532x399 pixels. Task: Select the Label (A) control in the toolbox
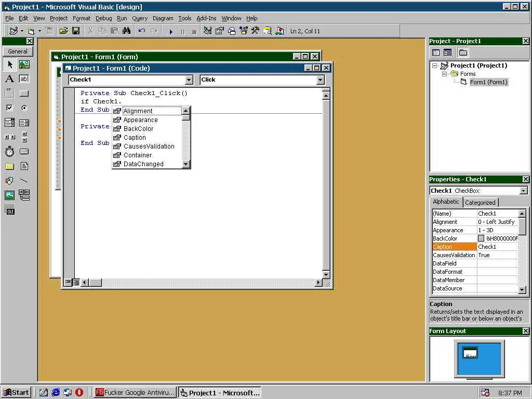click(x=10, y=79)
